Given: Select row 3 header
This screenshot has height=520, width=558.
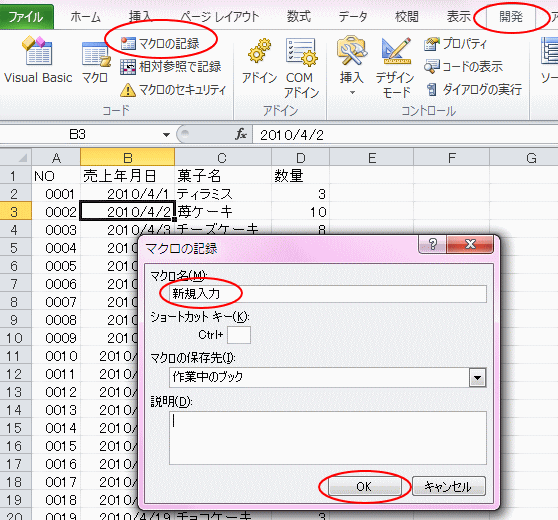Looking at the screenshot, I should 15,212.
